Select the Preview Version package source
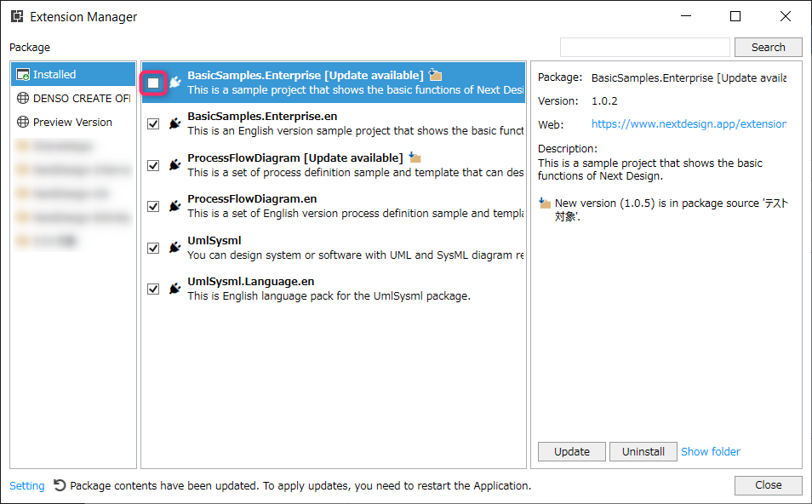Viewport: 812px width, 504px height. pos(73,122)
